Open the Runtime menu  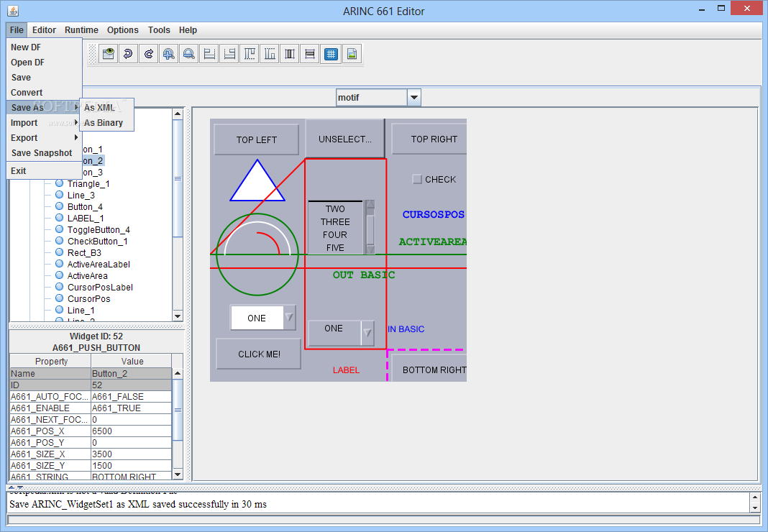click(81, 30)
